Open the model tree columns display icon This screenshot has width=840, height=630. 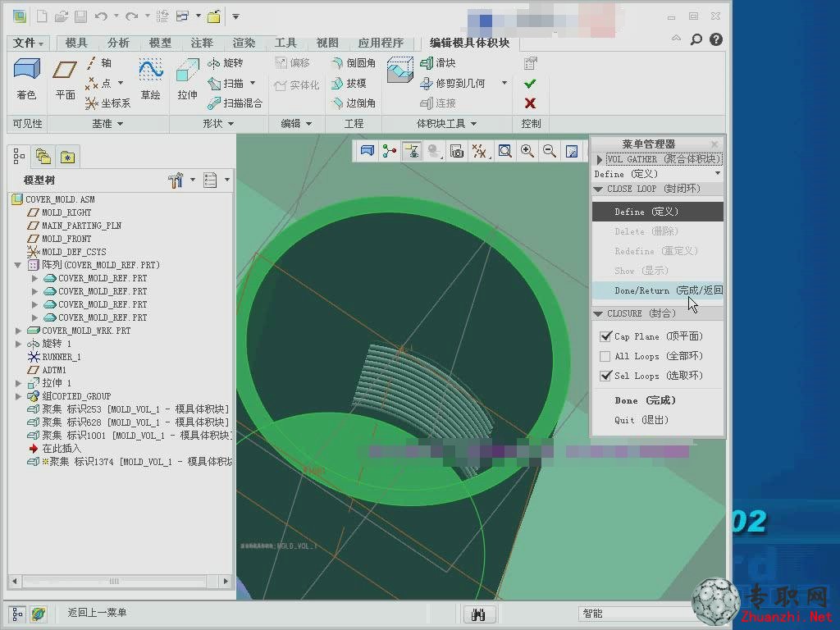pyautogui.click(x=210, y=180)
